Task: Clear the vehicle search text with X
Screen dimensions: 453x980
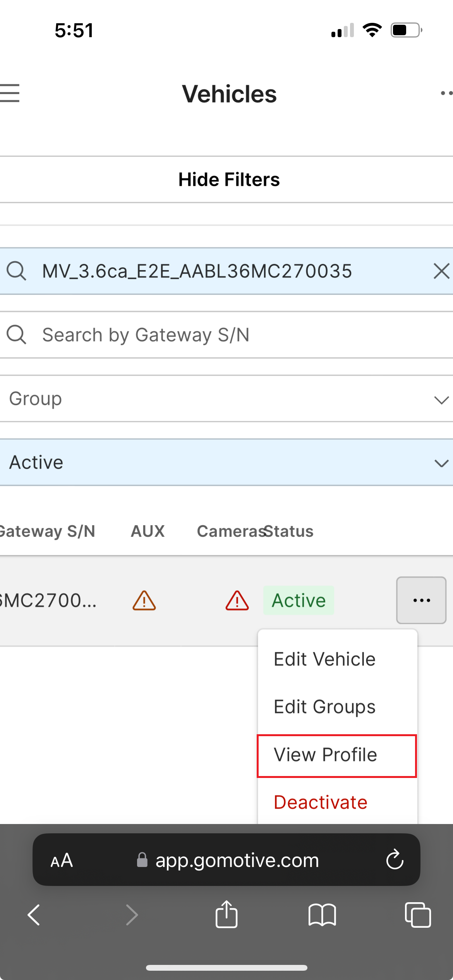Action: pos(441,271)
